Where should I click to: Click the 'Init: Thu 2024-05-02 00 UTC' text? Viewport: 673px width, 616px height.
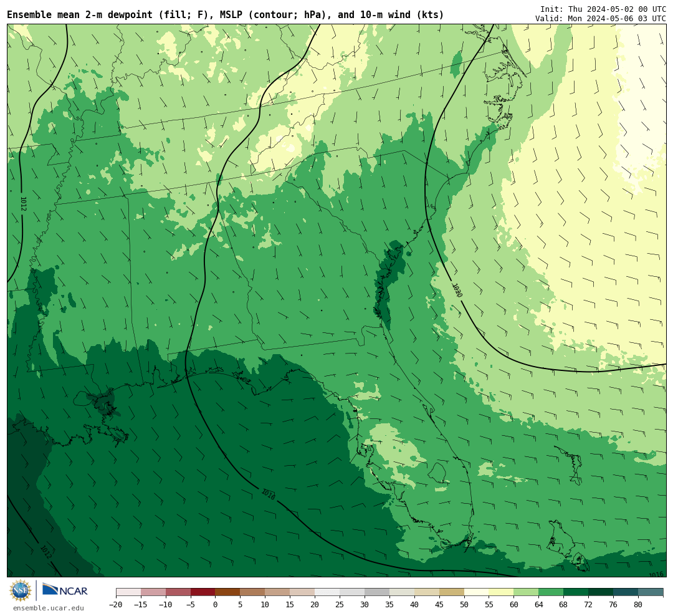coord(603,9)
